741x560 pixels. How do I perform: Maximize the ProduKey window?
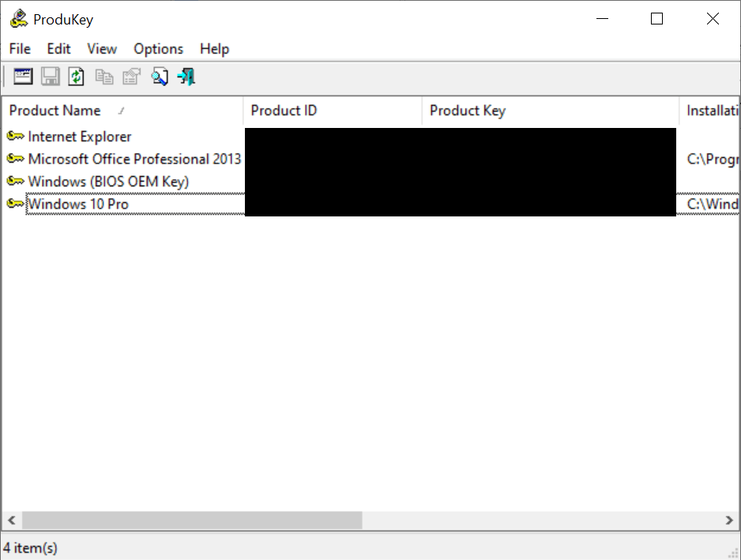656,19
